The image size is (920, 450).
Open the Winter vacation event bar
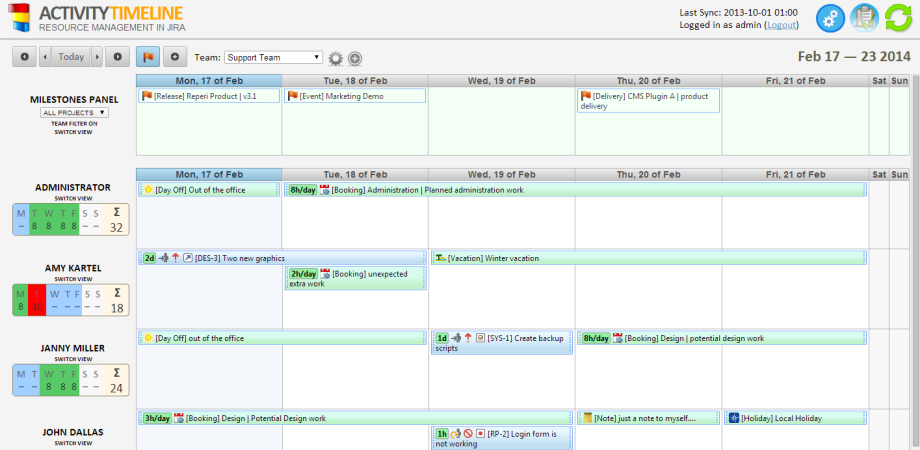point(648,258)
